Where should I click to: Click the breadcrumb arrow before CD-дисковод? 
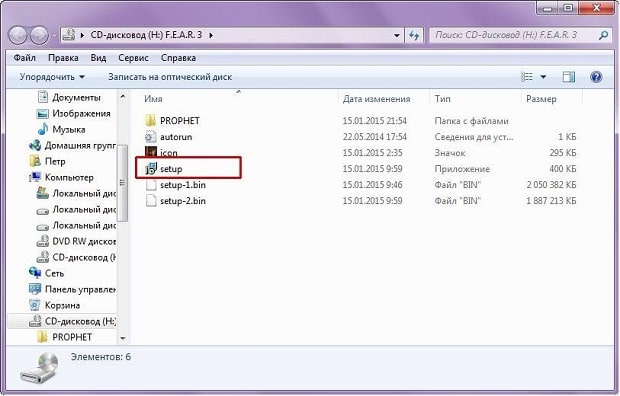coord(82,35)
